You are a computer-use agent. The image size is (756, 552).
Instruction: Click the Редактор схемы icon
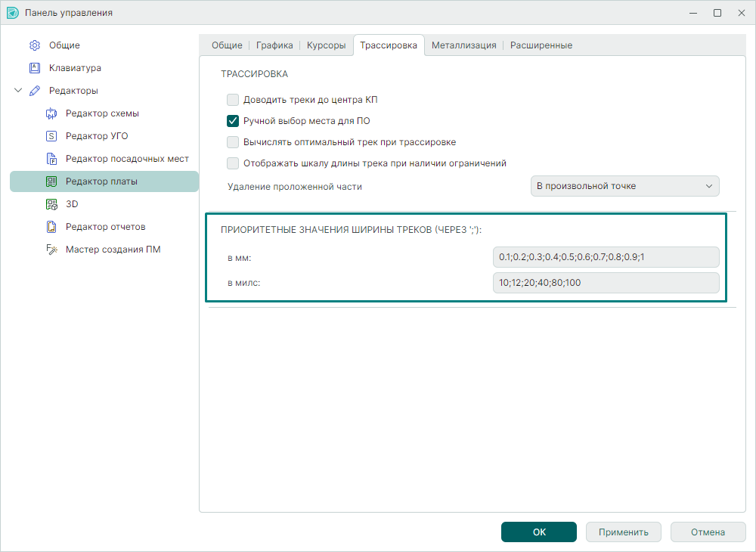click(51, 113)
